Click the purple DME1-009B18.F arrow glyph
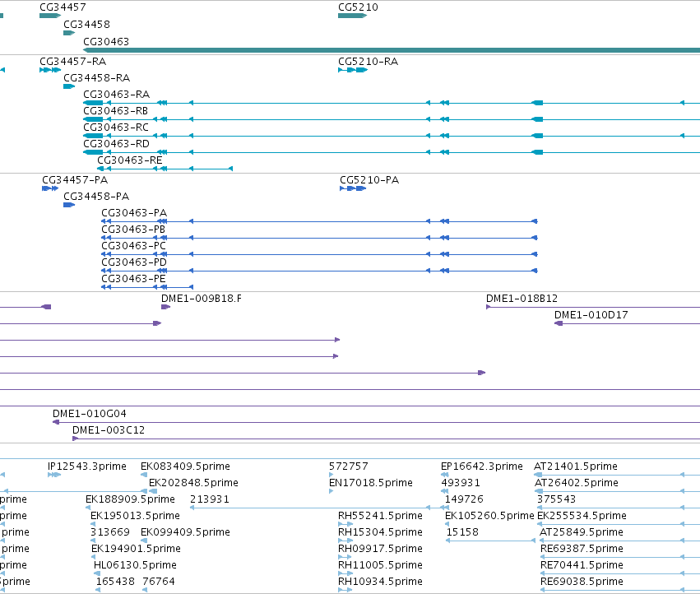 point(165,307)
